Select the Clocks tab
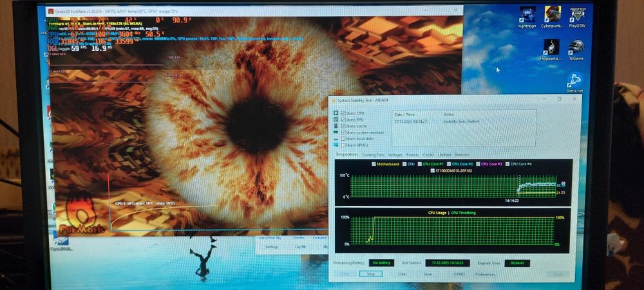This screenshot has width=644, height=290. (x=428, y=155)
